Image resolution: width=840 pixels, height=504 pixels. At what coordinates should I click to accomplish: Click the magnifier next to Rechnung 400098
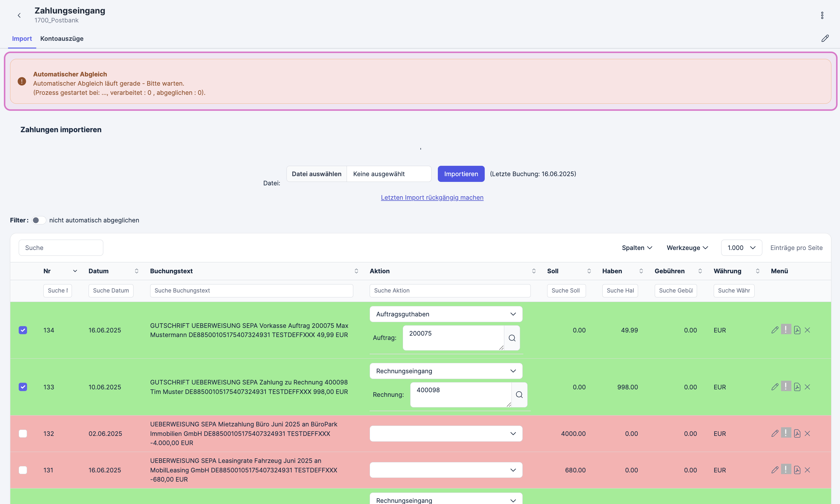[519, 395]
